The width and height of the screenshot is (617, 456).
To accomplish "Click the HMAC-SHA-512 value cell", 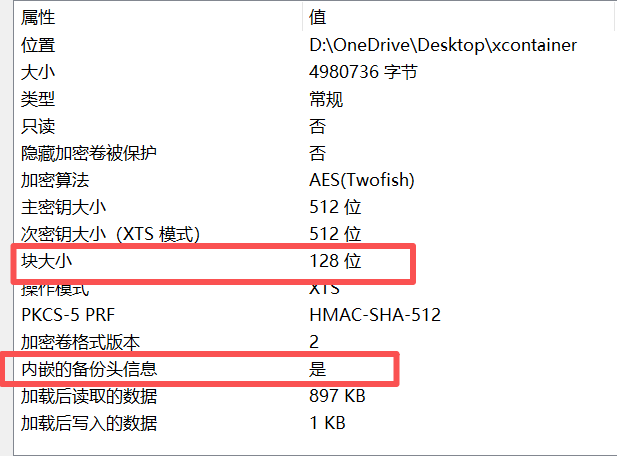I will coord(375,315).
